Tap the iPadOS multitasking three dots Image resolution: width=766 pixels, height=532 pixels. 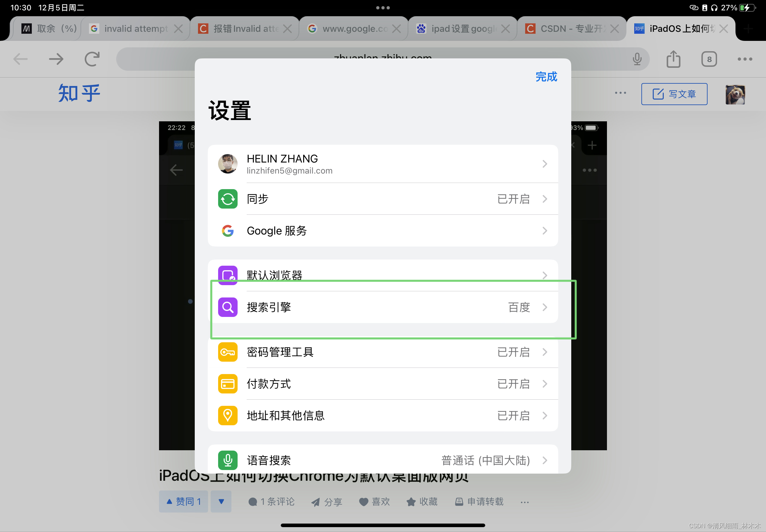click(383, 8)
